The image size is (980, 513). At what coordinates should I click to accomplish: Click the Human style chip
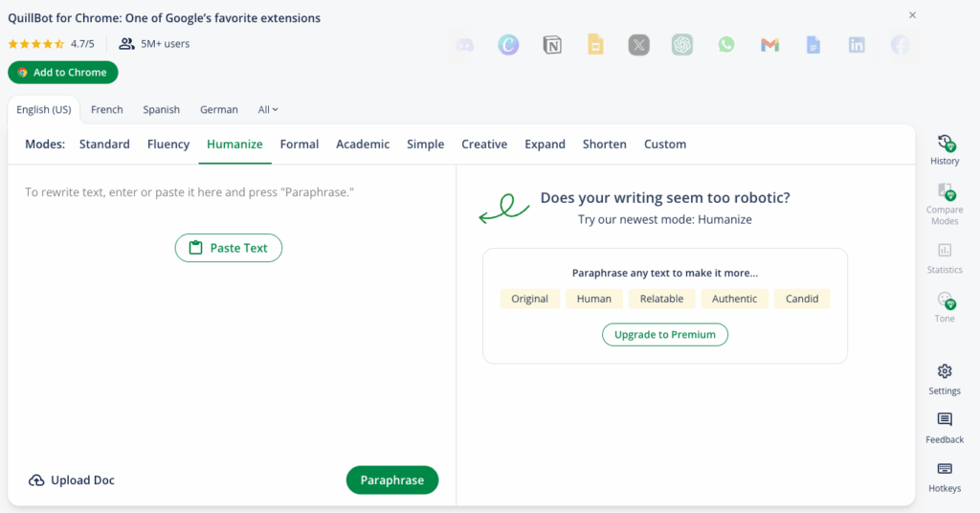pos(593,299)
